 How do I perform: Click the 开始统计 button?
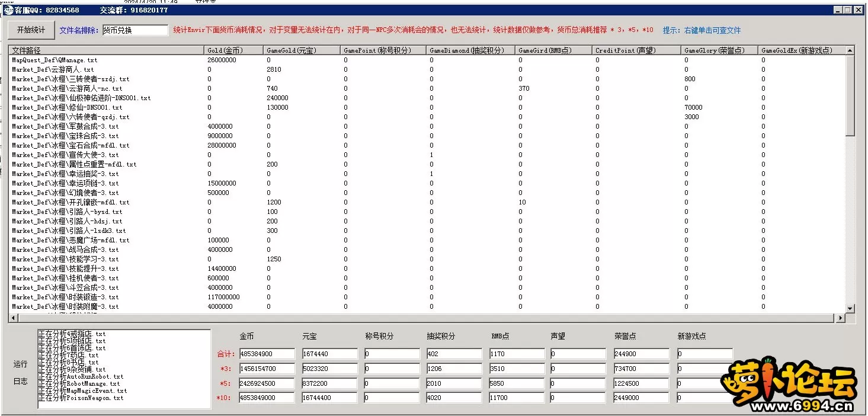click(30, 30)
